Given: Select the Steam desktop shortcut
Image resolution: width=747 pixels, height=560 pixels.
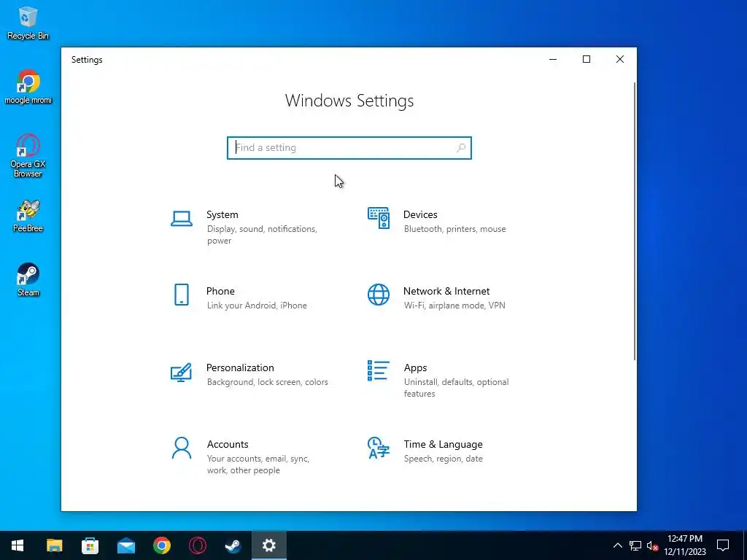Looking at the screenshot, I should point(28,279).
